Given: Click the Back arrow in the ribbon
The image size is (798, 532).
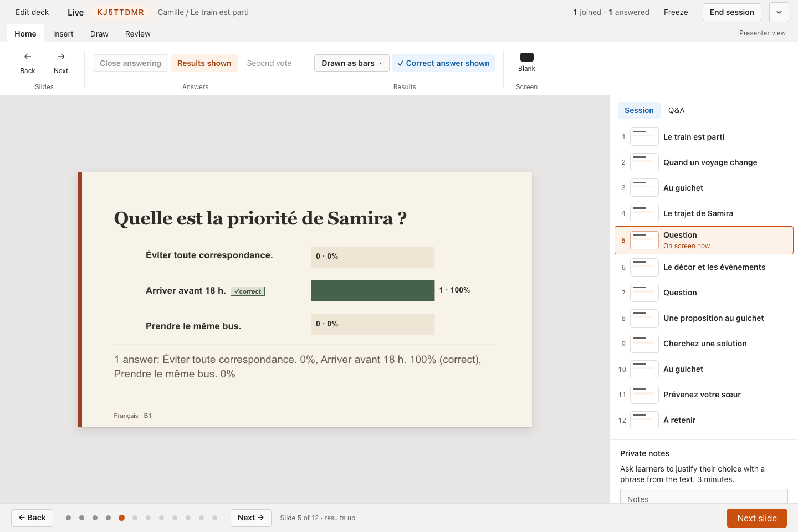Looking at the screenshot, I should [x=28, y=63].
